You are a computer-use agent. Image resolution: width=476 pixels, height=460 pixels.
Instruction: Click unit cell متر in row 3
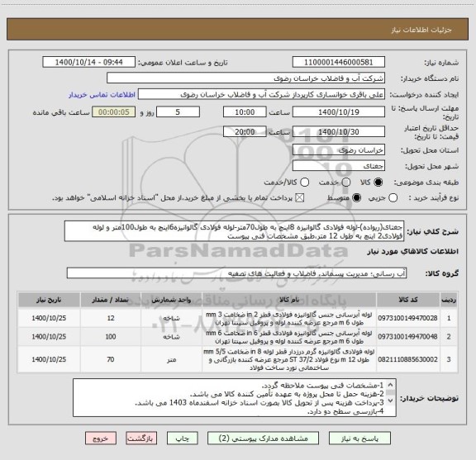click(x=171, y=359)
